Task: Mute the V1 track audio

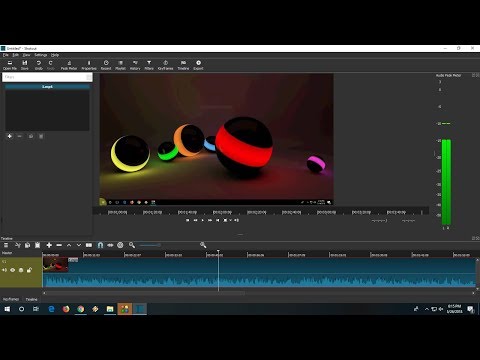Action: tap(4, 270)
